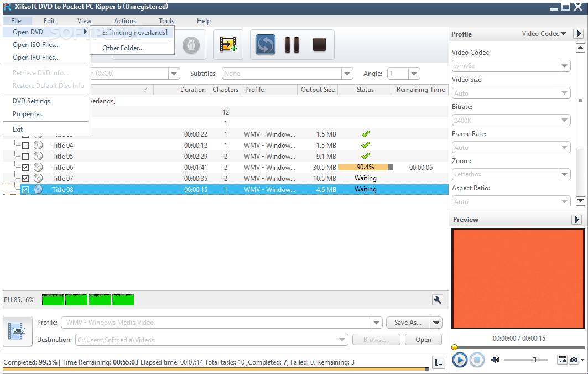Image resolution: width=588 pixels, height=374 pixels.
Task: Expand the Video Codec category selector
Action: pos(544,34)
